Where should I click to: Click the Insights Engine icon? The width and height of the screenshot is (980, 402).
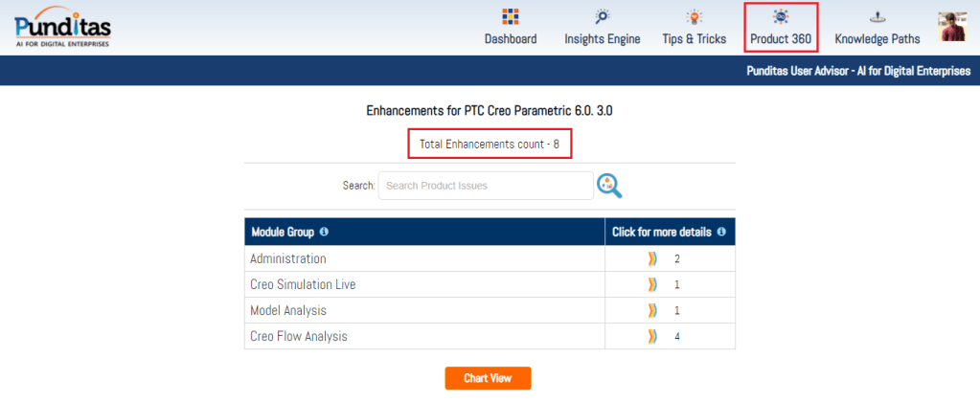pos(602,17)
